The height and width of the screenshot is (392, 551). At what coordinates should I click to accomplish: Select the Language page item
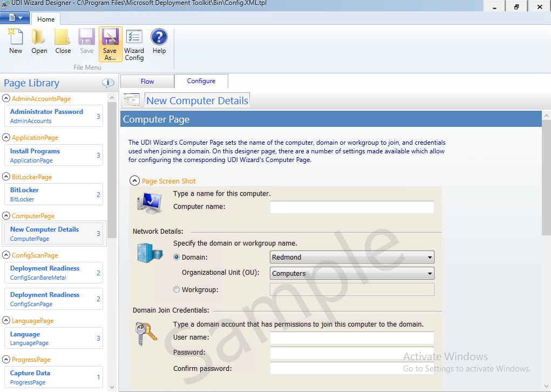click(x=53, y=338)
